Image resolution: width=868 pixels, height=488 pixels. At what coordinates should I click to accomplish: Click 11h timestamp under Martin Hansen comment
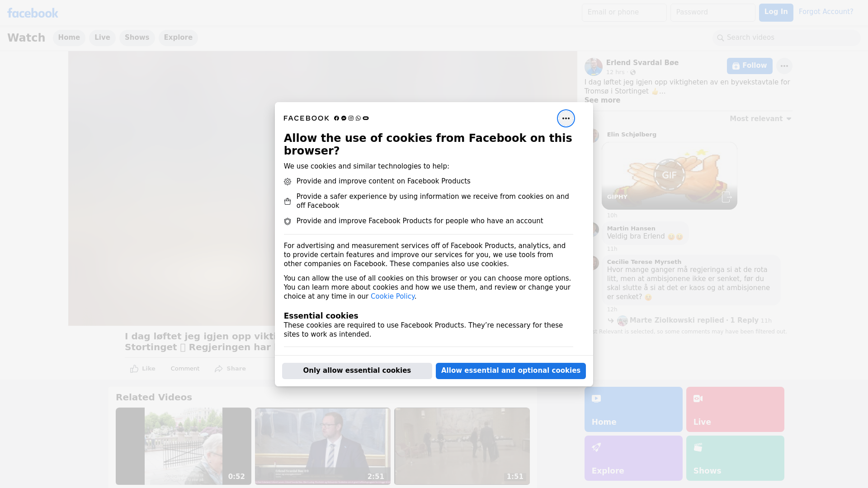pos(612,249)
